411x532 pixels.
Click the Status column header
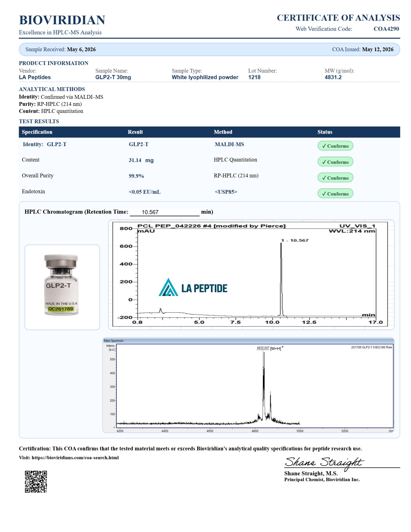(x=324, y=132)
